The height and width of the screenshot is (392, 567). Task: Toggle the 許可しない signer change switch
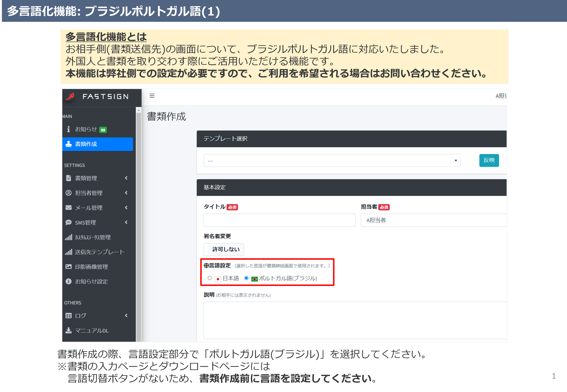pyautogui.click(x=224, y=250)
